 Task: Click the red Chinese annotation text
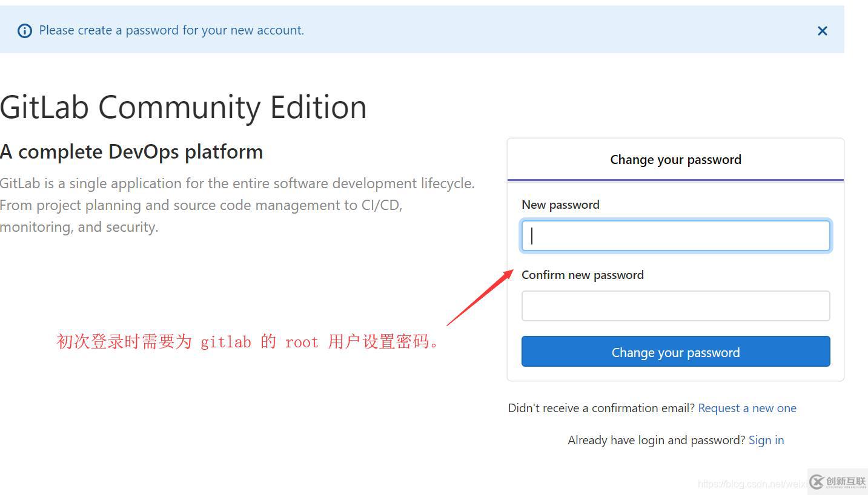[x=248, y=342]
